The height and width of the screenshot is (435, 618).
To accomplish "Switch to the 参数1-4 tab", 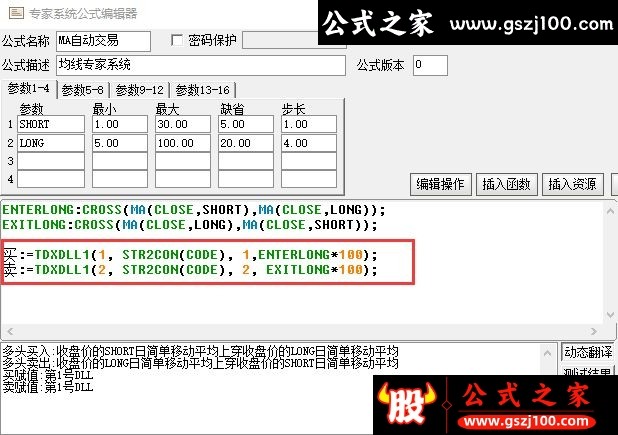I will (x=28, y=89).
